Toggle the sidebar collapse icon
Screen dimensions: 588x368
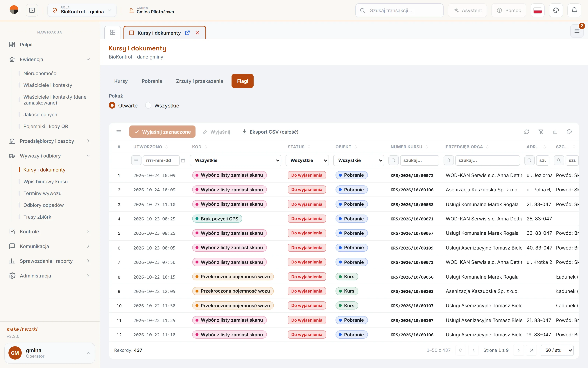tap(32, 10)
